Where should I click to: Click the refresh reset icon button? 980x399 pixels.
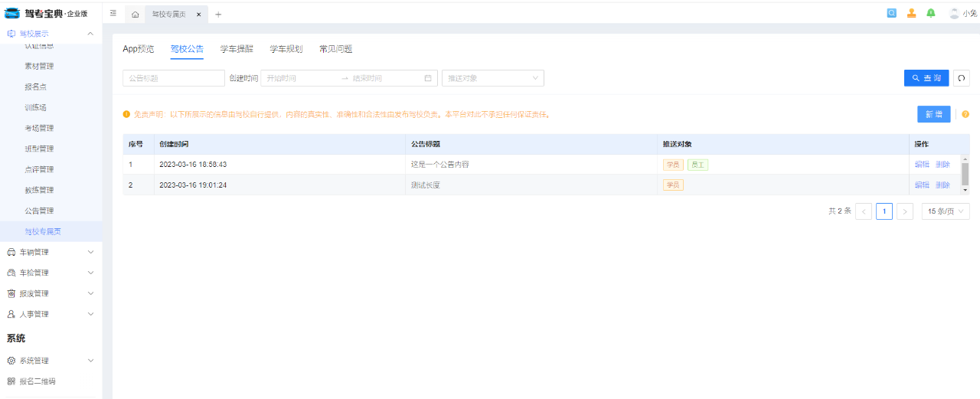pos(962,78)
